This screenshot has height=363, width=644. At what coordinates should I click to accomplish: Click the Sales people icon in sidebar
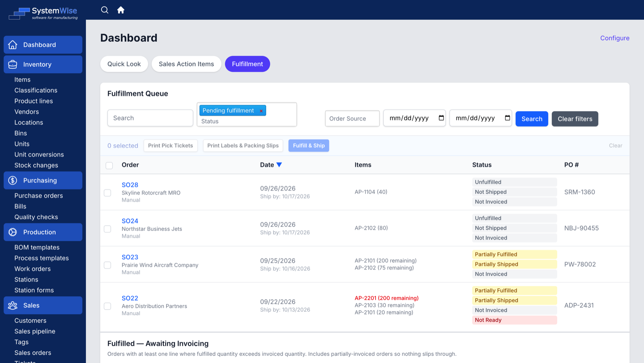click(13, 306)
